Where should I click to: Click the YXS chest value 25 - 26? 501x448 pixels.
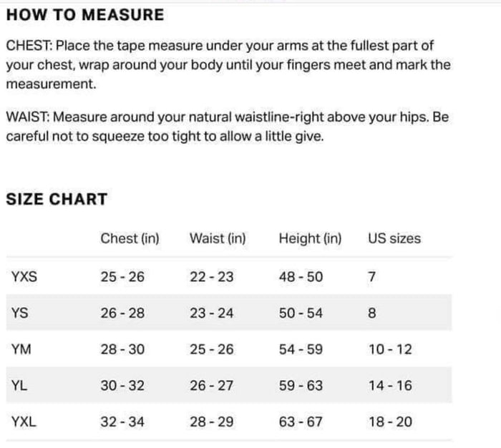click(122, 276)
